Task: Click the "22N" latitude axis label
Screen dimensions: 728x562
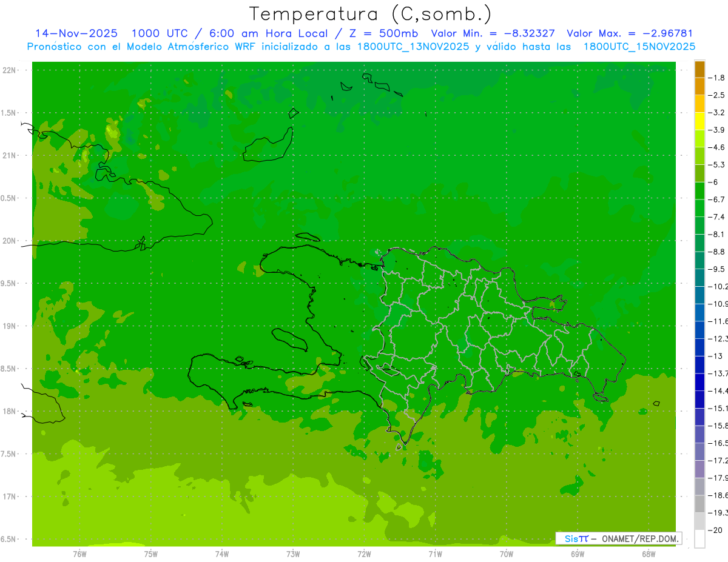Action: pyautogui.click(x=10, y=70)
